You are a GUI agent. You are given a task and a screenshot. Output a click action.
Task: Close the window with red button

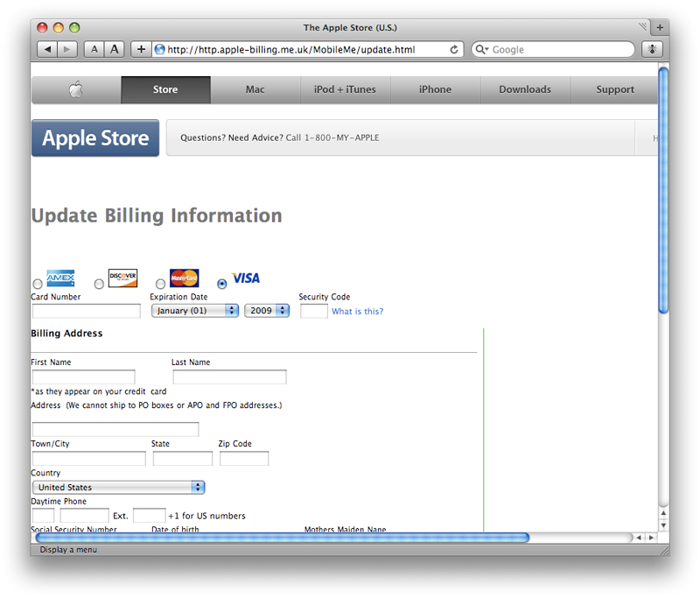pyautogui.click(x=42, y=28)
